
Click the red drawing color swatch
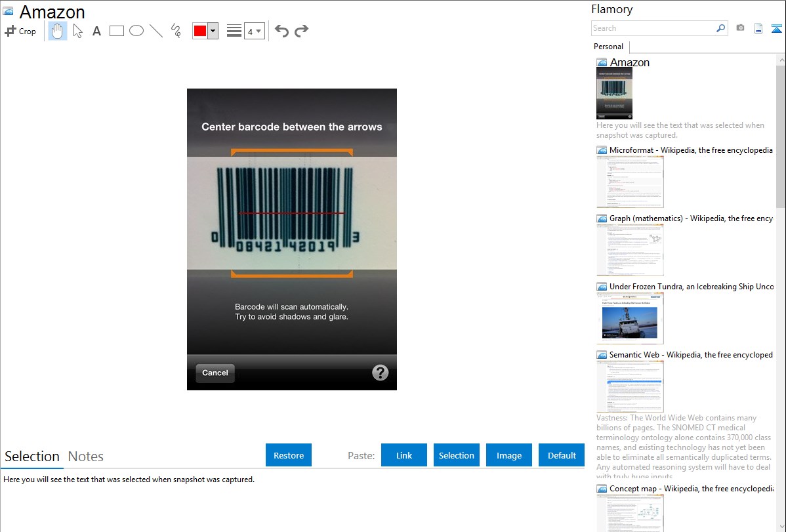click(x=200, y=31)
